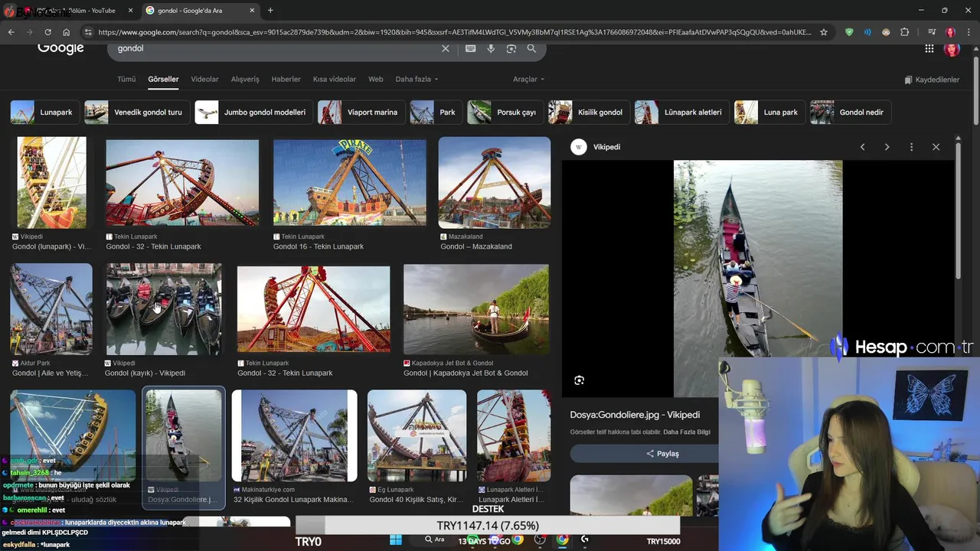Open the Google account avatar on the page
Viewport: 980px width, 551px height.
point(952,48)
